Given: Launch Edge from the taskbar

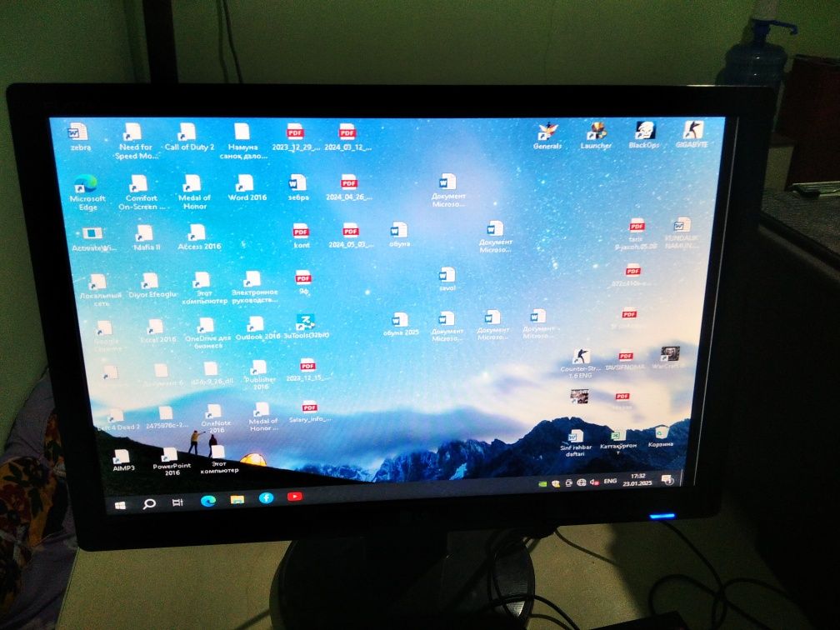Looking at the screenshot, I should click(x=207, y=500).
